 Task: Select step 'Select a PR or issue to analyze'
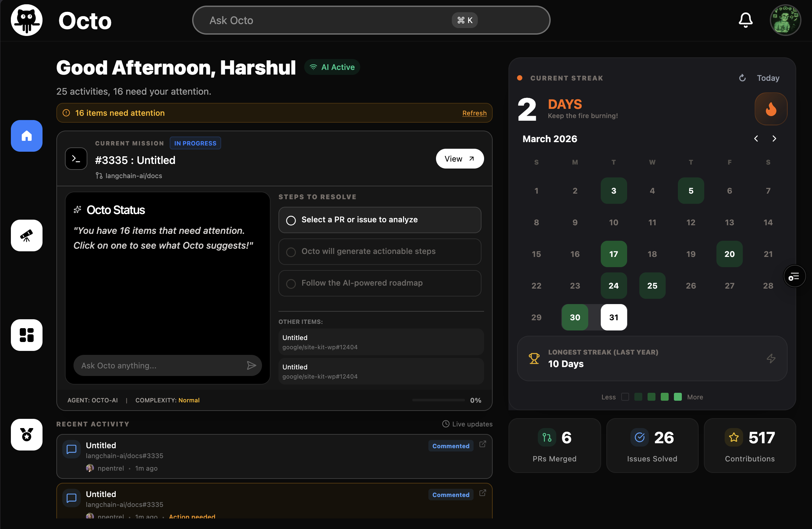pos(380,220)
